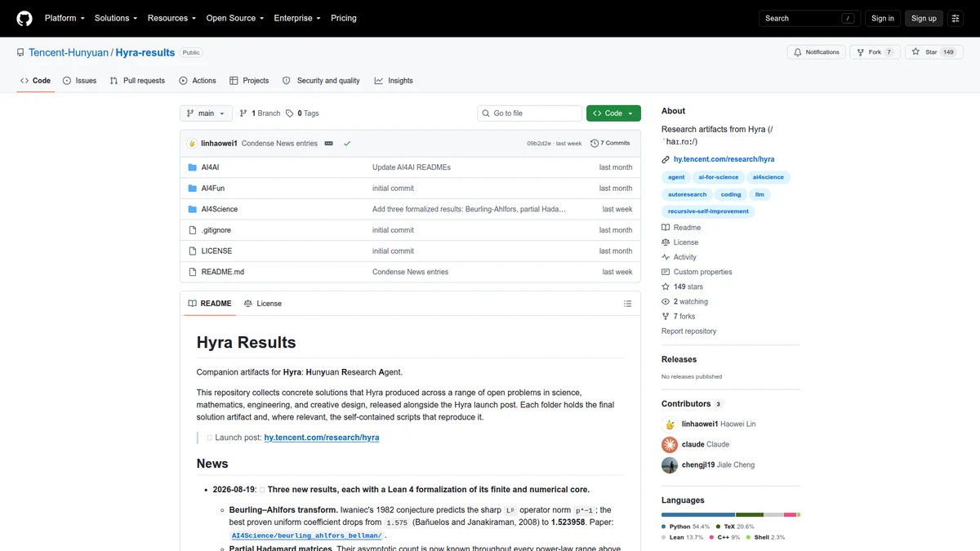Click the README.md file icon
The height and width of the screenshot is (551, 980).
click(193, 272)
